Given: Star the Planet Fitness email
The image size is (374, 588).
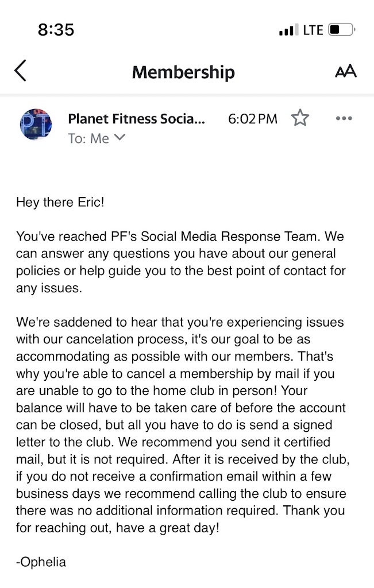Looking at the screenshot, I should pyautogui.click(x=300, y=118).
